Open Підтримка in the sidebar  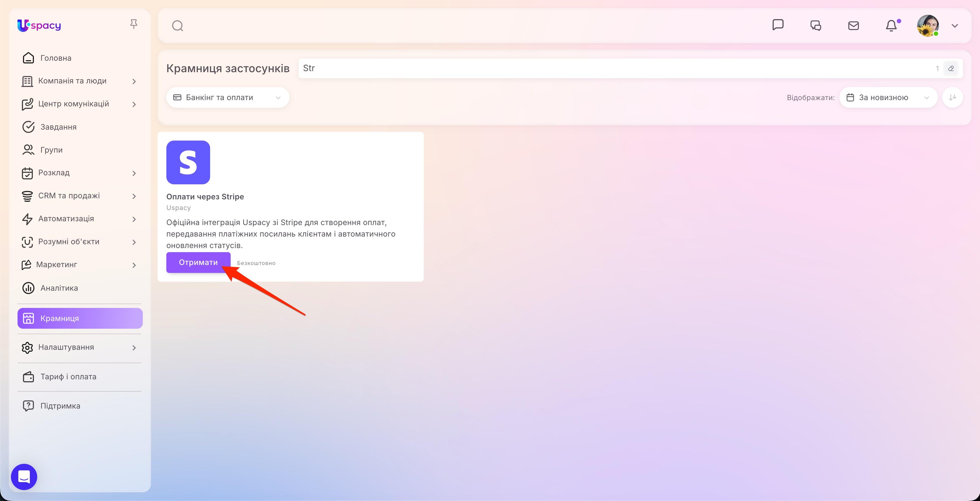click(80, 406)
